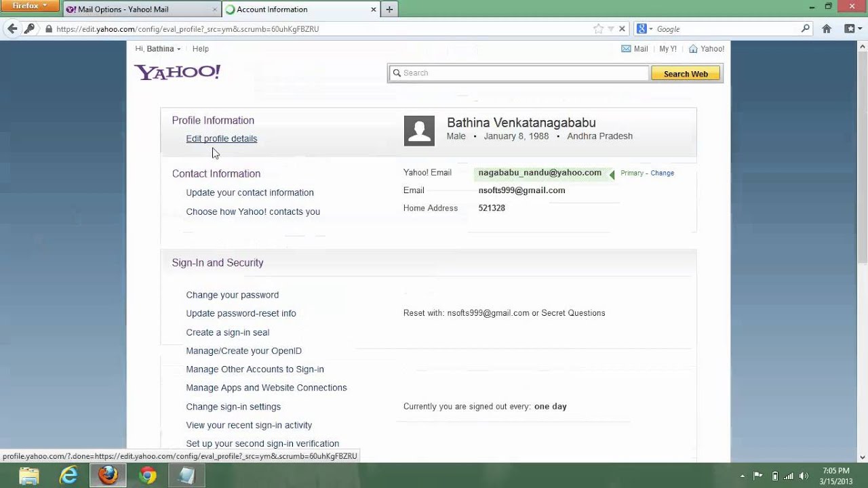Click Change next to Primary email
The height and width of the screenshot is (488, 868).
tap(662, 173)
